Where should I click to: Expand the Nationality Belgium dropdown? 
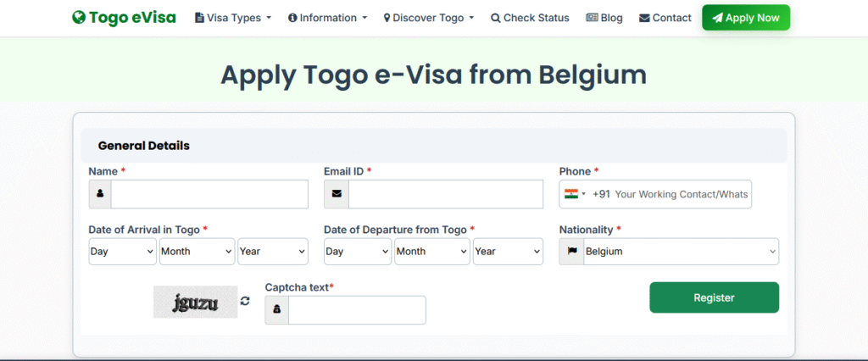(681, 252)
